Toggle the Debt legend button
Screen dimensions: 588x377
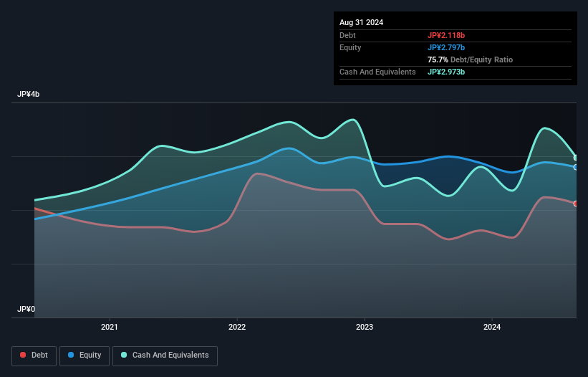34,355
